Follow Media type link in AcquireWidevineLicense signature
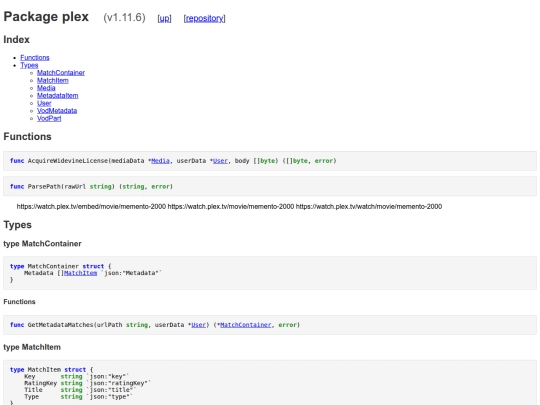Viewport: 540px width, 405px height. point(160,161)
